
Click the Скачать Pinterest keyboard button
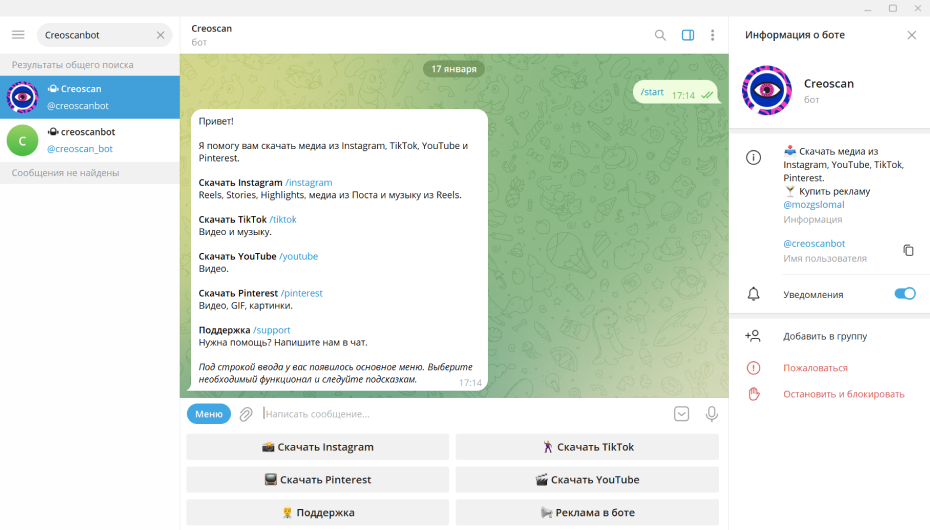[317, 480]
